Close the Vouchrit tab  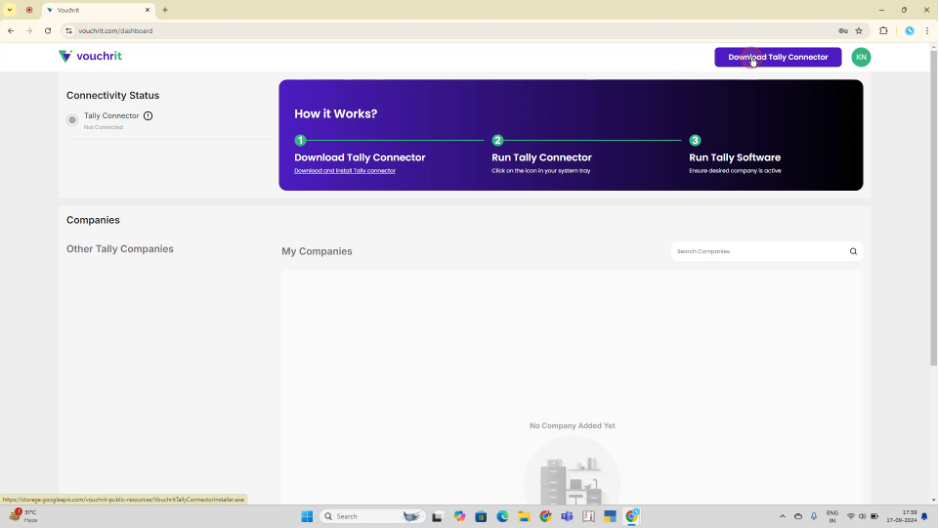147,10
